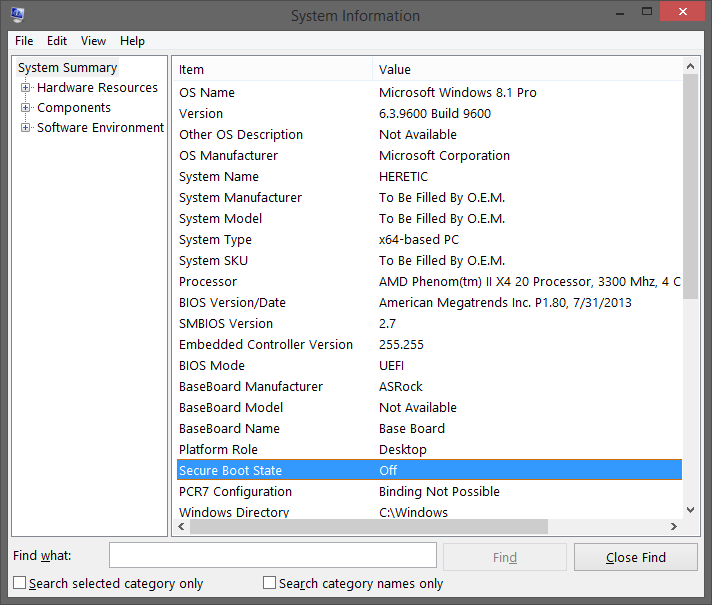Select the Version row item
The width and height of the screenshot is (712, 605).
[429, 114]
